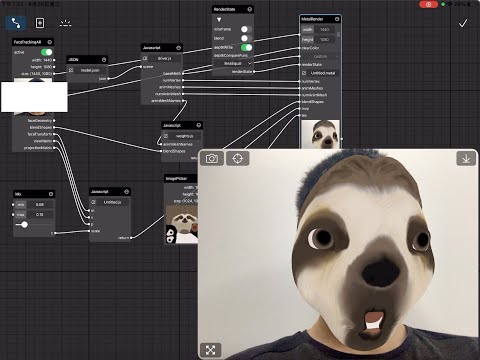Open settings icon of weights.js Javascript node
The height and width of the screenshot is (360, 480).
coord(199,125)
